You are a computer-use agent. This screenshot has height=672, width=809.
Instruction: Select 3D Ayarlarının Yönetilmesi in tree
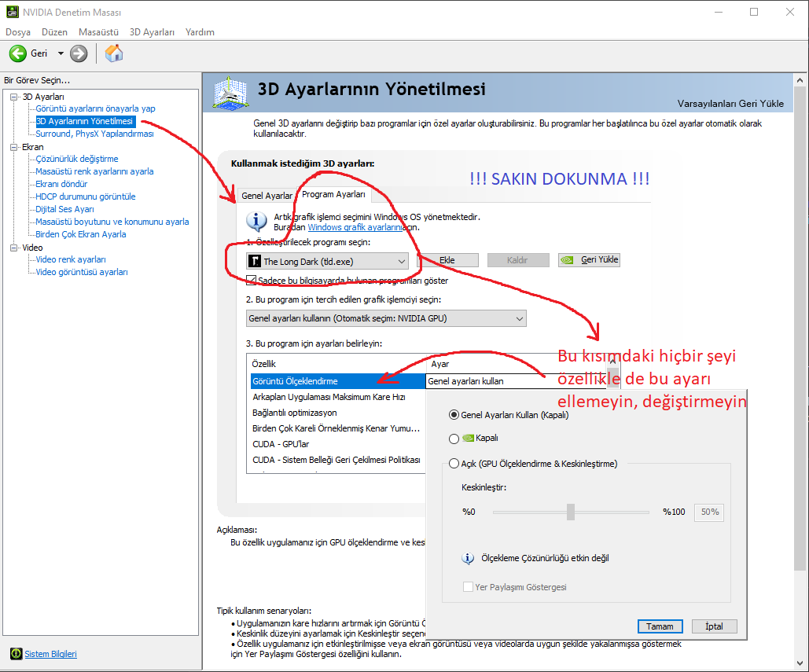click(85, 121)
